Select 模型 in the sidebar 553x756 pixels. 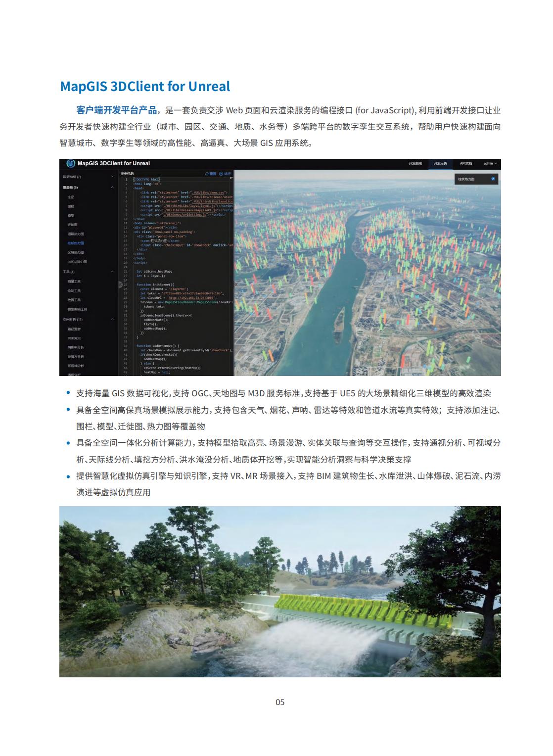pos(71,216)
